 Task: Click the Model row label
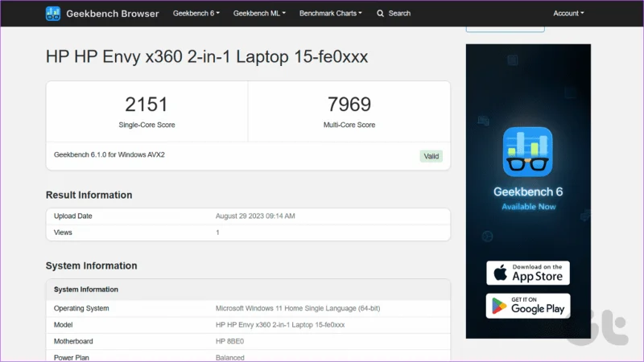(x=63, y=325)
